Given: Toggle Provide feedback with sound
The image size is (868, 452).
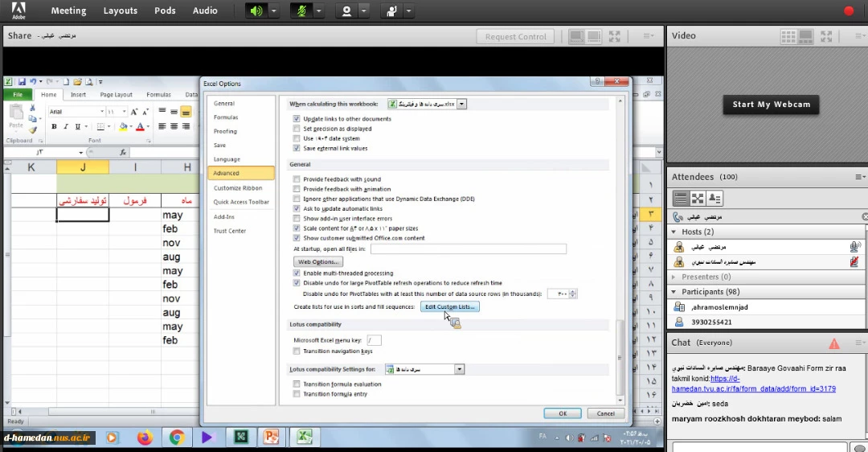Looking at the screenshot, I should [297, 179].
